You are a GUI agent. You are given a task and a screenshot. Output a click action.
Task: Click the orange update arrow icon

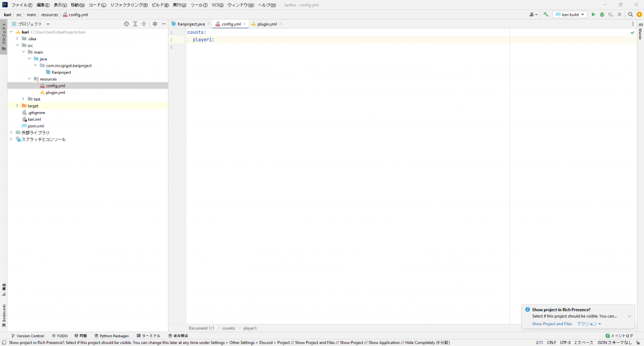639,14
